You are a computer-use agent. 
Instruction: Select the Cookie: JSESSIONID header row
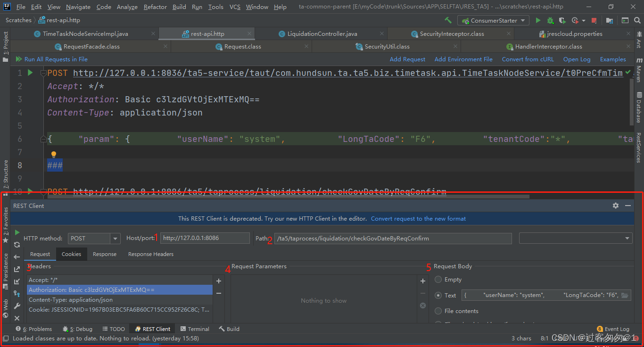[x=120, y=310]
